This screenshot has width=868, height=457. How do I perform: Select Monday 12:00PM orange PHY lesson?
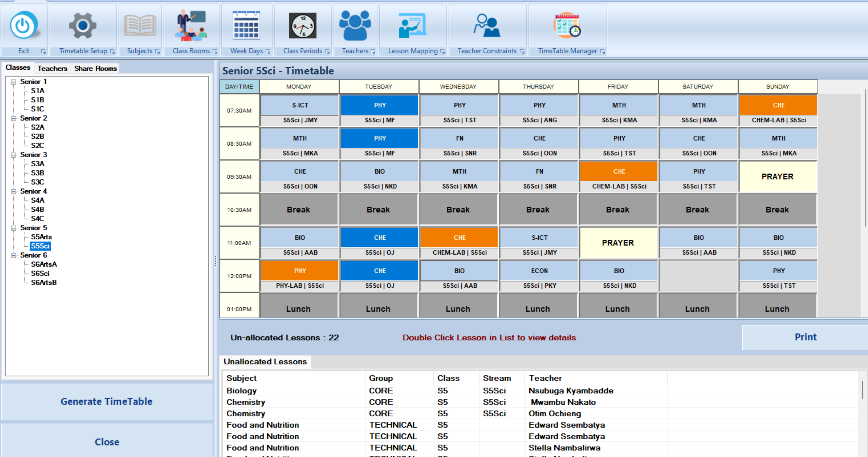point(300,271)
